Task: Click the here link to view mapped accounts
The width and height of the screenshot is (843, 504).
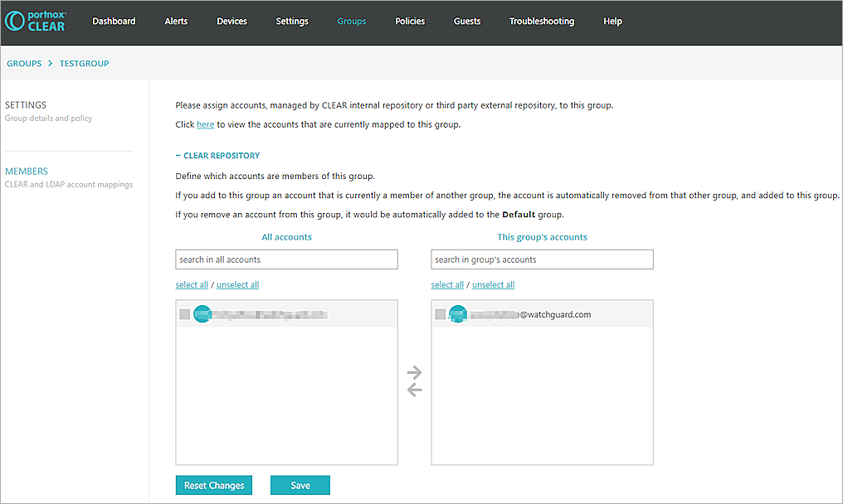Action: 205,124
